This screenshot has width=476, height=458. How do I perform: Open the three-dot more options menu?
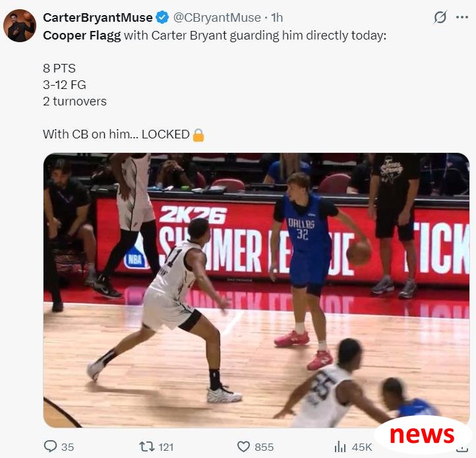click(x=462, y=17)
